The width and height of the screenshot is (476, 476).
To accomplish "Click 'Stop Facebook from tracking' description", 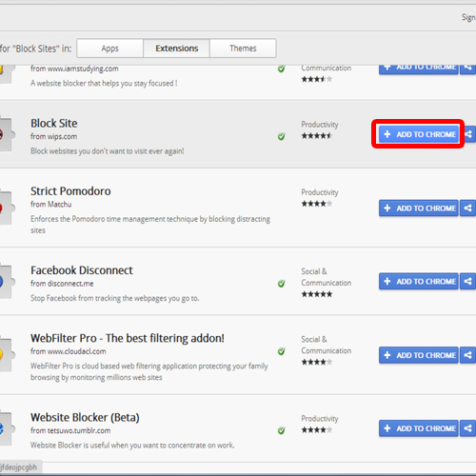I will click(115, 298).
